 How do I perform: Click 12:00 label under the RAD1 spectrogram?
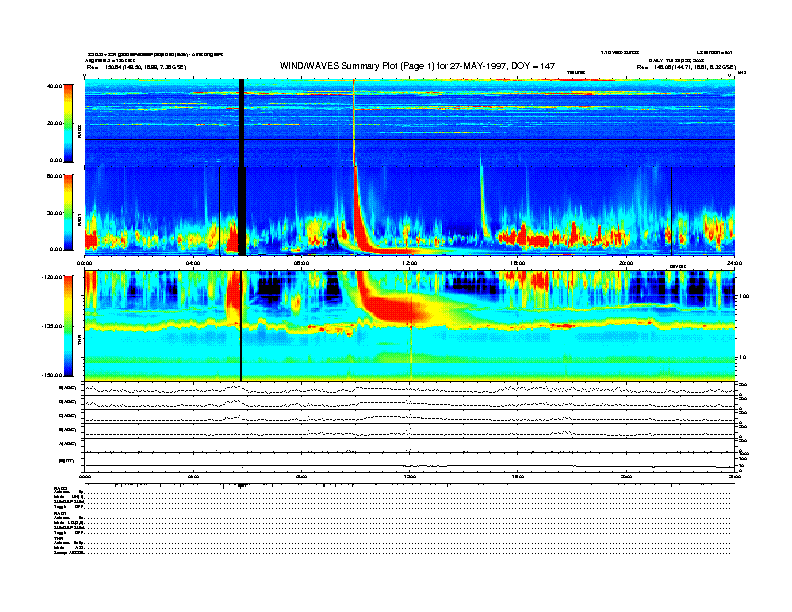[410, 263]
